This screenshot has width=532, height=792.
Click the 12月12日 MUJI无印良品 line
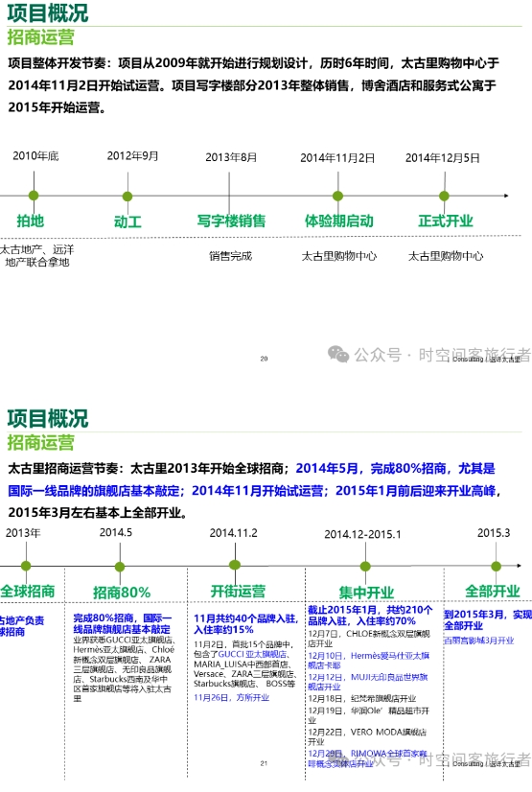[368, 682]
